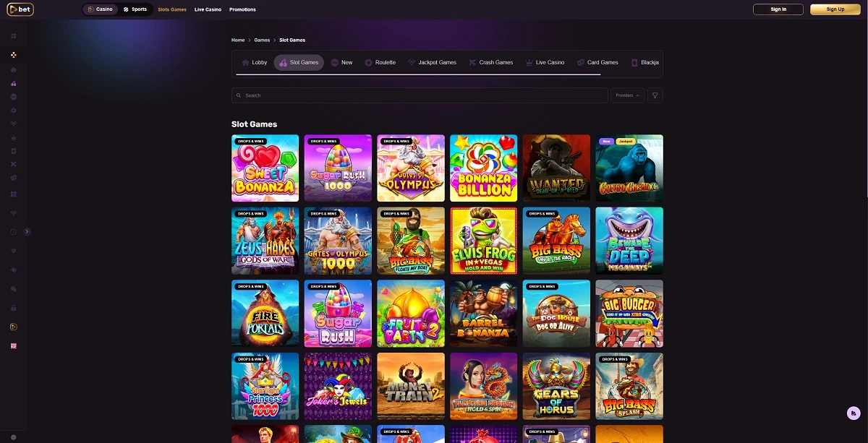Open Sweet Bonanza game

[265, 168]
